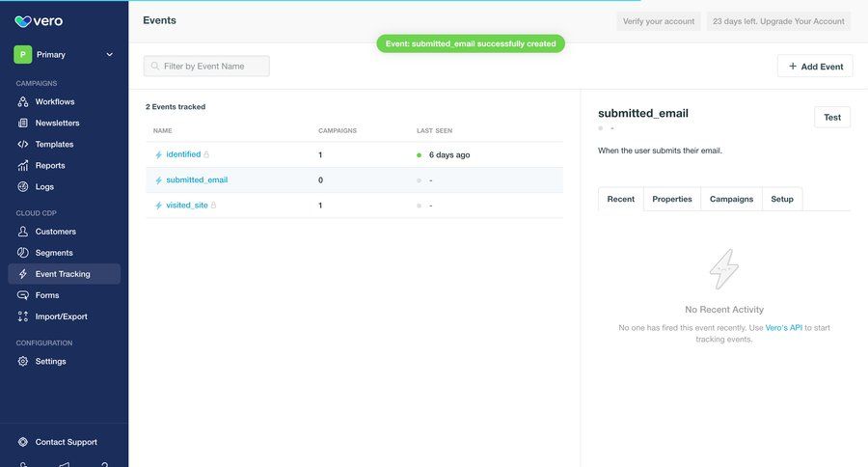Expand the Primary project dropdown chevron
The image size is (868, 467).
[x=110, y=54]
